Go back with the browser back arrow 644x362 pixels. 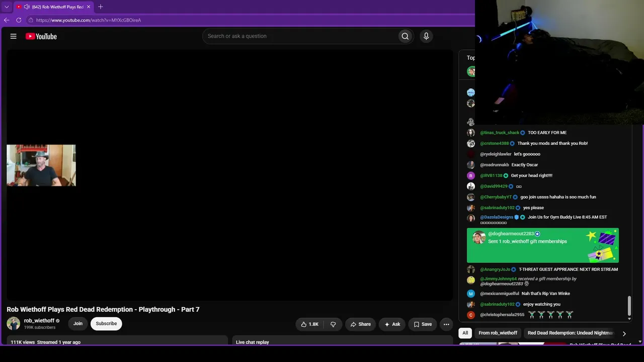[x=7, y=20]
